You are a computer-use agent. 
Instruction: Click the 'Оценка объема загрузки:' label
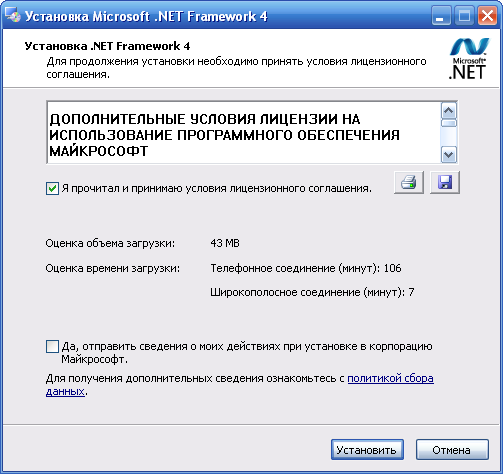click(x=110, y=243)
